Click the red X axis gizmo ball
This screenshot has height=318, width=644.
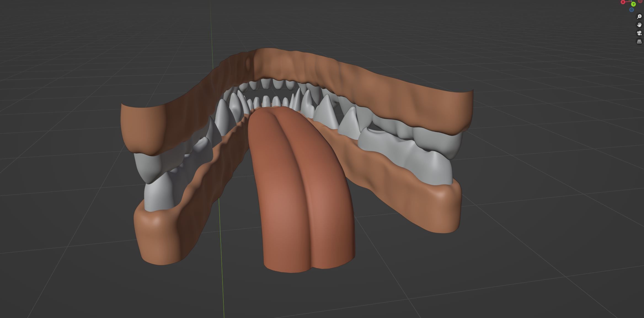623,2
